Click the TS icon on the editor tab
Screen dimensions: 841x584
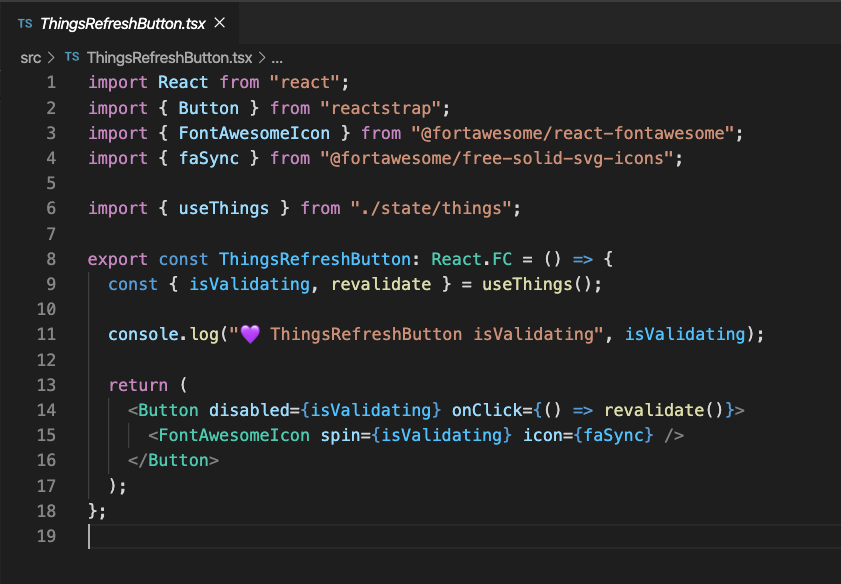tap(24, 22)
